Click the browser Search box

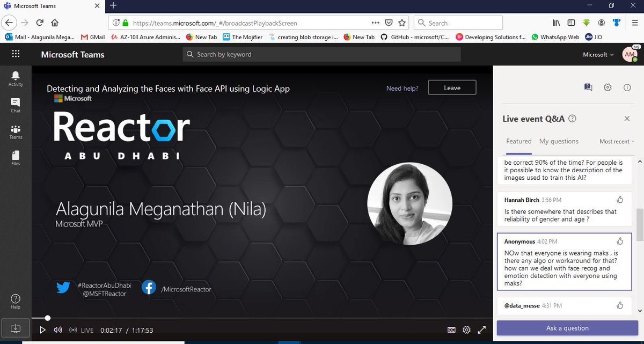pyautogui.click(x=458, y=23)
